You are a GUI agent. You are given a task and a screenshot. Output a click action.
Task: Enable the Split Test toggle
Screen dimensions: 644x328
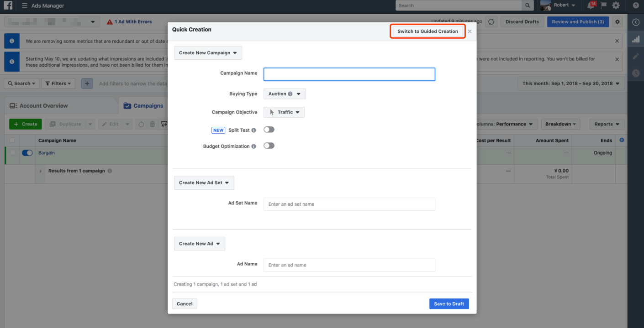269,130
